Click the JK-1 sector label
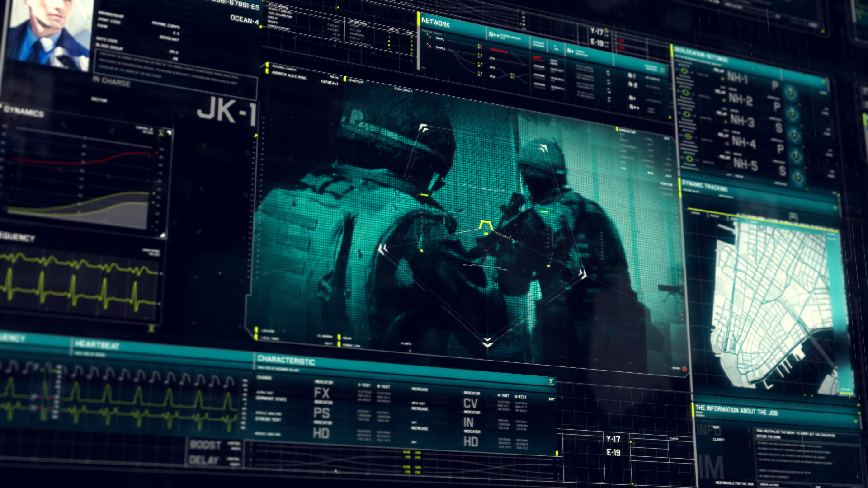868x488 pixels. pyautogui.click(x=227, y=111)
